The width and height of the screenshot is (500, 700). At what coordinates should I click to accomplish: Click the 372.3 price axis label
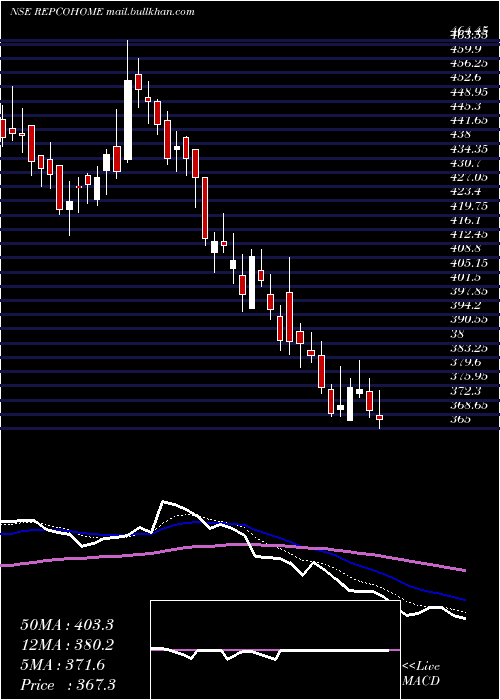click(464, 392)
